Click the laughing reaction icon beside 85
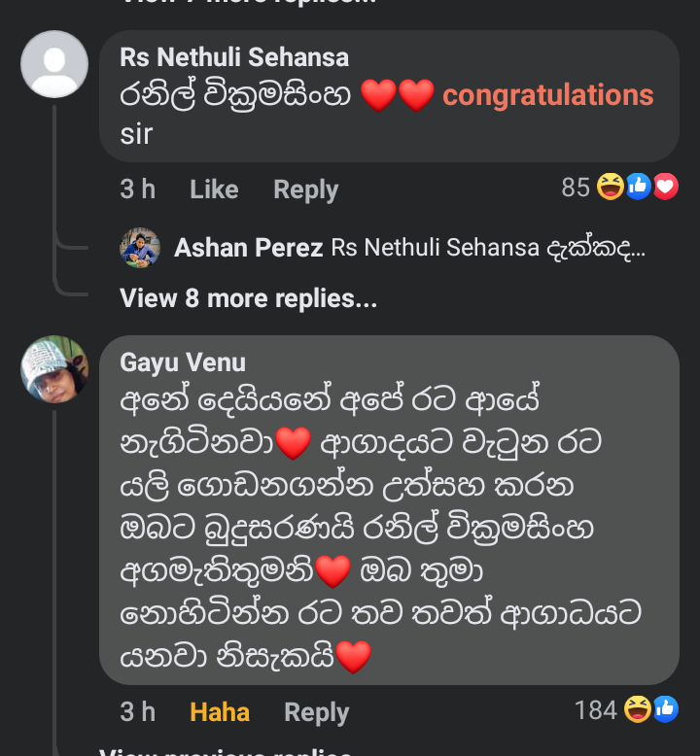This screenshot has height=756, width=700. point(611,187)
